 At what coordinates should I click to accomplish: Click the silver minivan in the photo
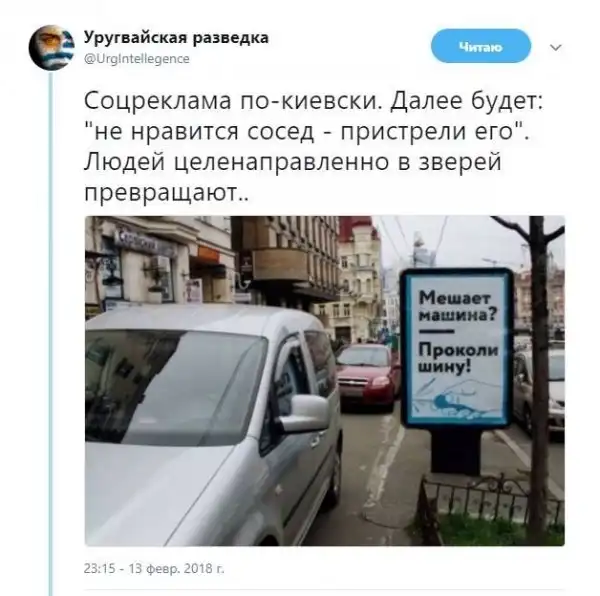213,425
